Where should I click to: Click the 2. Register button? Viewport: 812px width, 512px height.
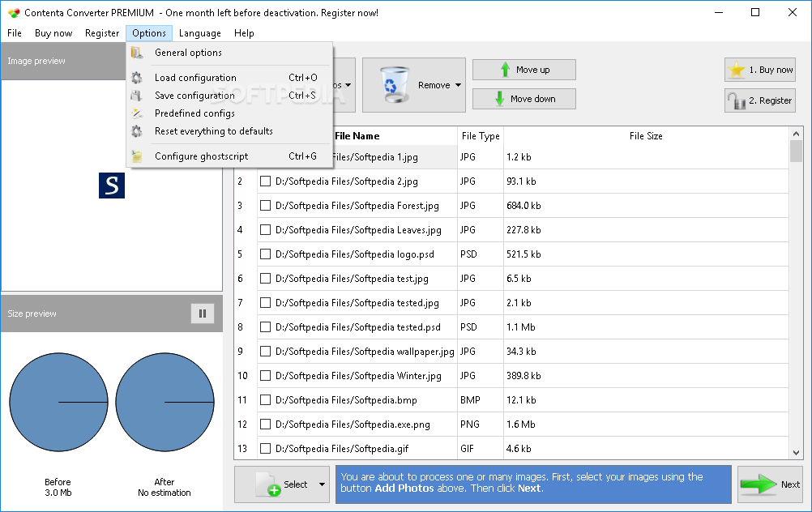[x=760, y=100]
